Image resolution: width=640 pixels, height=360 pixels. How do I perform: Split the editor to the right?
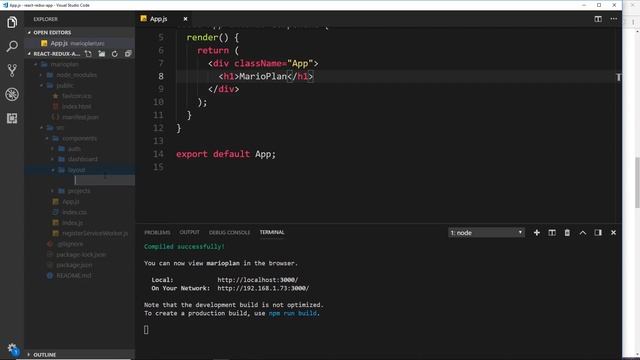tap(598, 19)
